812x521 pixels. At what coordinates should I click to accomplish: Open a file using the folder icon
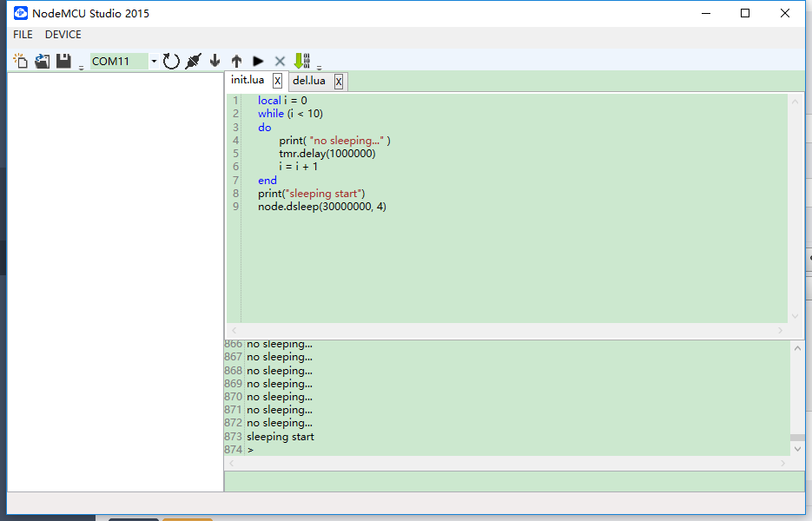click(42, 61)
